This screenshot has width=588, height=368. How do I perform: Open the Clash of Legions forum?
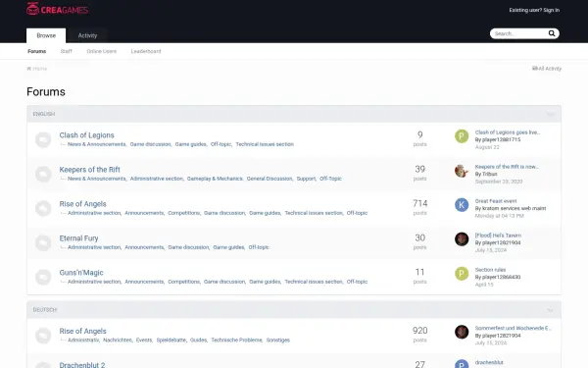click(86, 135)
